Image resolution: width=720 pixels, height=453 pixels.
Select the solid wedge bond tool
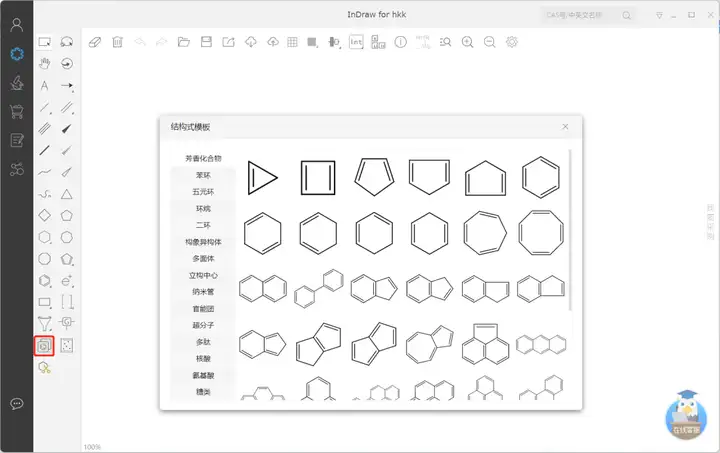point(67,129)
